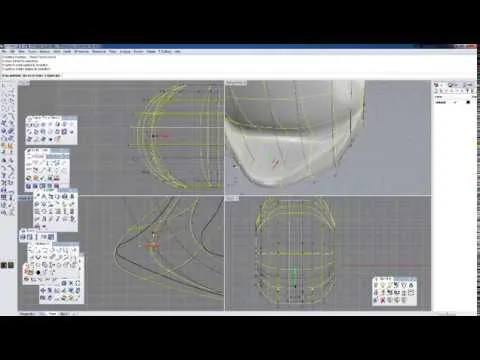Click black circle icon in topmost floating toolbar
Viewport: 480px width, 360px height.
tap(50, 139)
